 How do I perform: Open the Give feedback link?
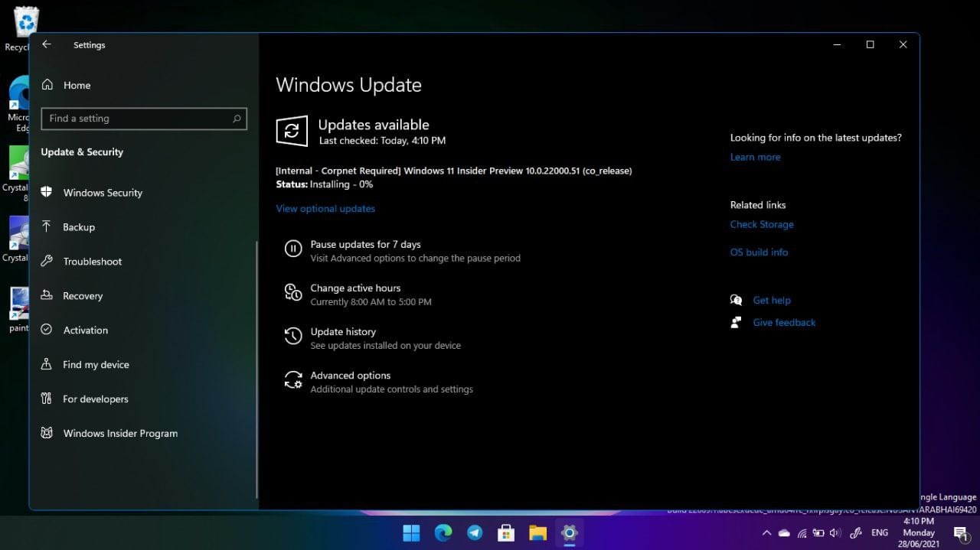784,323
